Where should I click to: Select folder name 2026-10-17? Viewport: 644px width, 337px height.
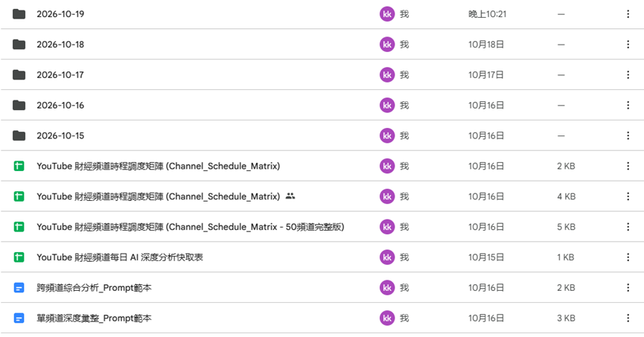[60, 74]
